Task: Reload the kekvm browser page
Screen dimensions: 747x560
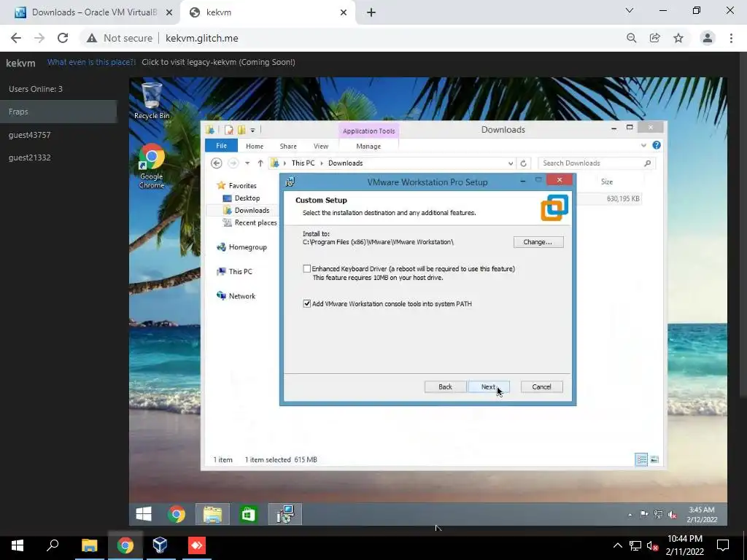Action: pos(63,38)
